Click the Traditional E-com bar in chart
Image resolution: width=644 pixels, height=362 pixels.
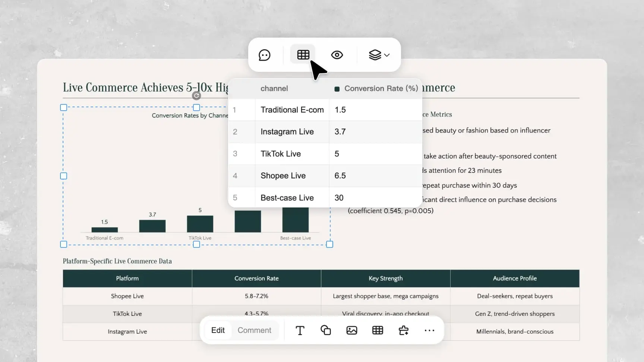[105, 230]
